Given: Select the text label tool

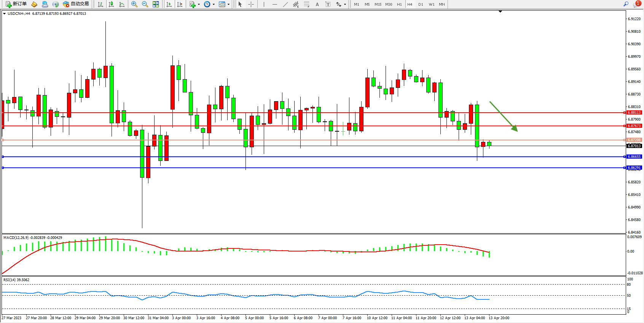Looking at the screenshot, I should 328,4.
